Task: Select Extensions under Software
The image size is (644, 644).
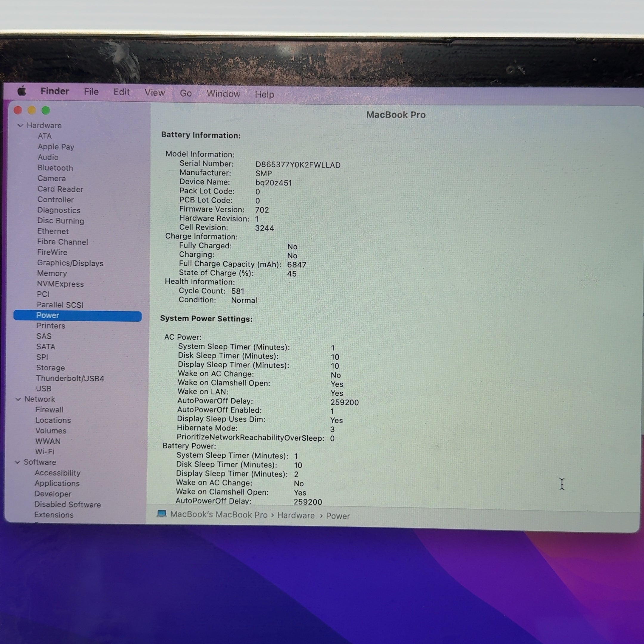Action: click(54, 515)
